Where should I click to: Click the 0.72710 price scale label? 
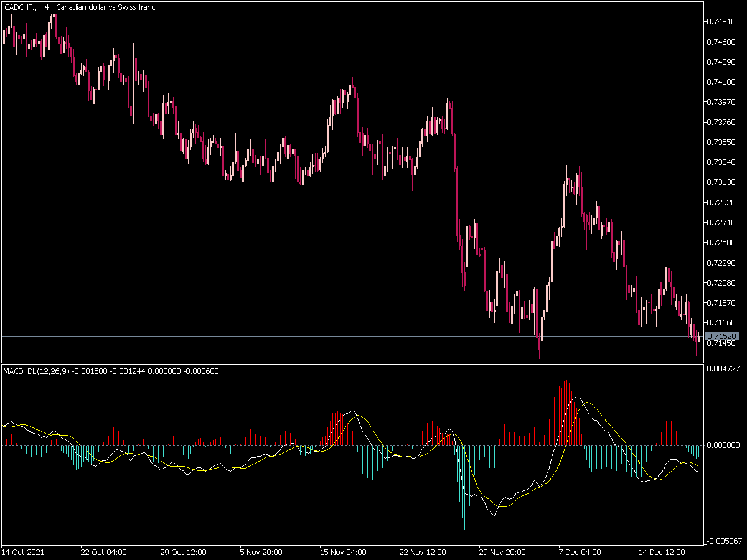[x=722, y=222]
